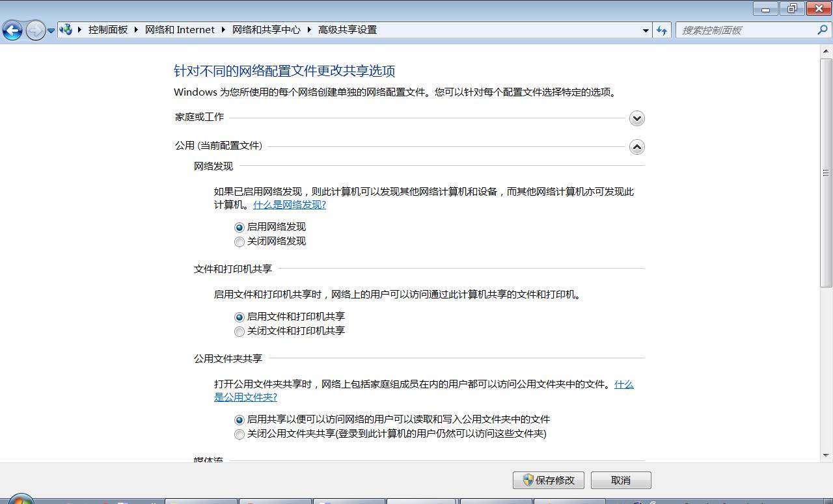Click the shield icon on 保存修改 button
Screen dimensions: 833x504
coord(528,480)
